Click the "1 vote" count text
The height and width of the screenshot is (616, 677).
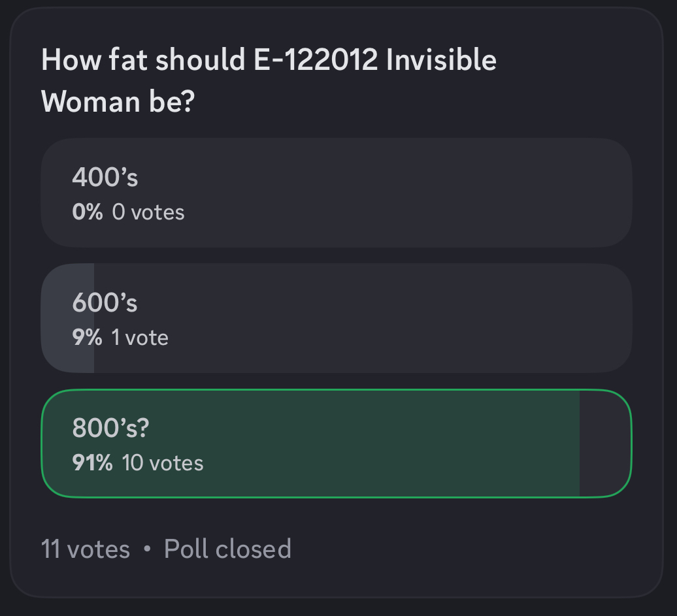coord(140,338)
